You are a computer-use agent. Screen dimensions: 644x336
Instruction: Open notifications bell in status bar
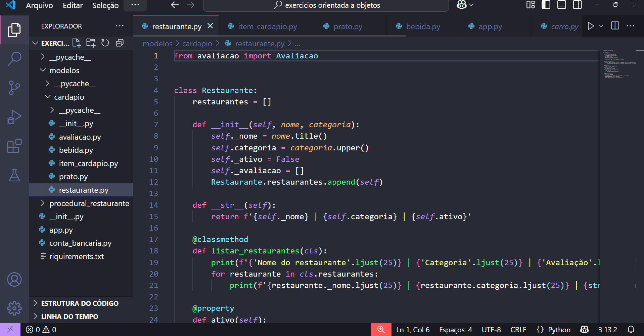coord(631,330)
